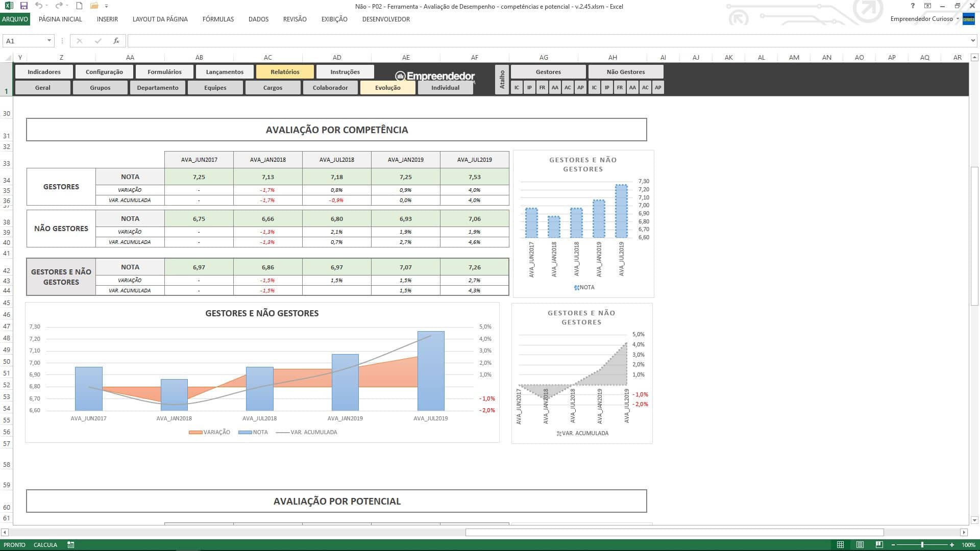Click the formula bar input field
The width and height of the screenshot is (980, 551).
548,41
